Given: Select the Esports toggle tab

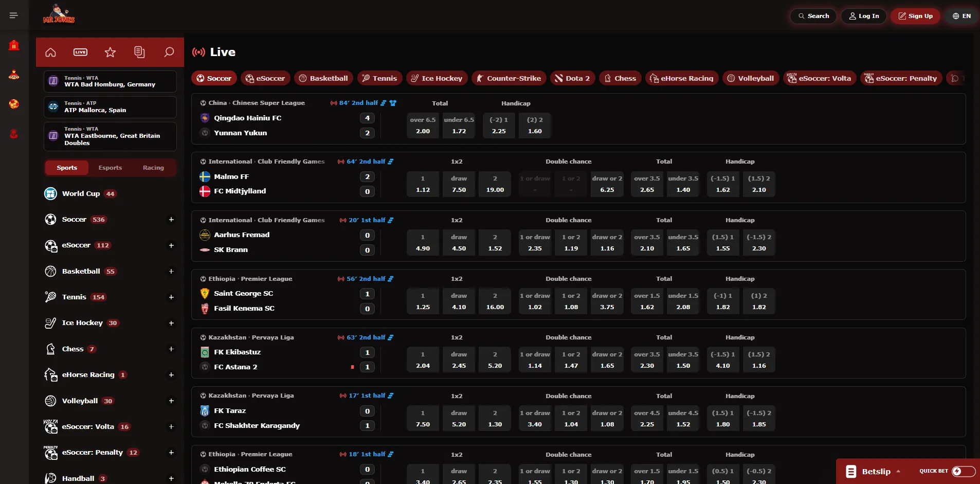Looking at the screenshot, I should click(x=110, y=168).
